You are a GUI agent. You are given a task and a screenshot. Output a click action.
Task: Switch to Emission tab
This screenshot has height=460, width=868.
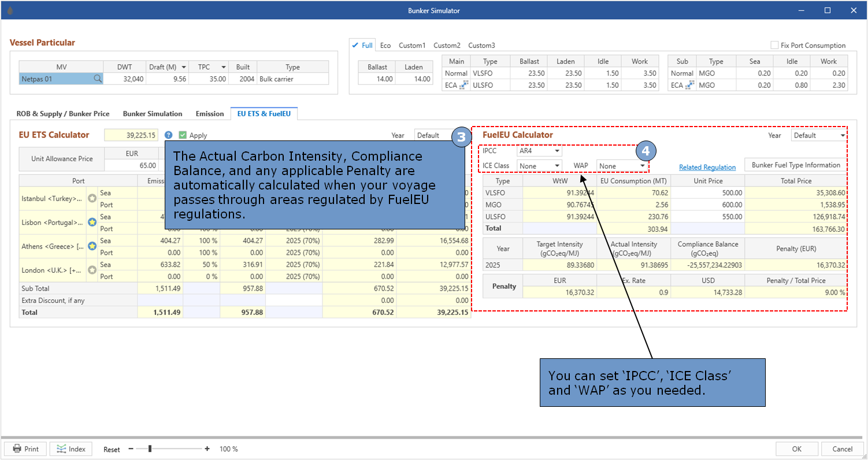[x=210, y=114]
